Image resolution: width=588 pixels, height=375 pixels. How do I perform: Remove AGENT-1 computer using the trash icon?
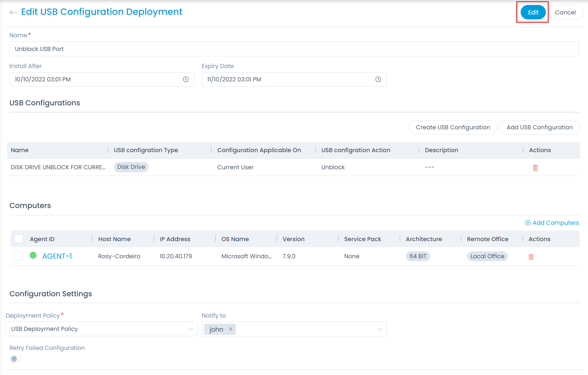click(531, 257)
